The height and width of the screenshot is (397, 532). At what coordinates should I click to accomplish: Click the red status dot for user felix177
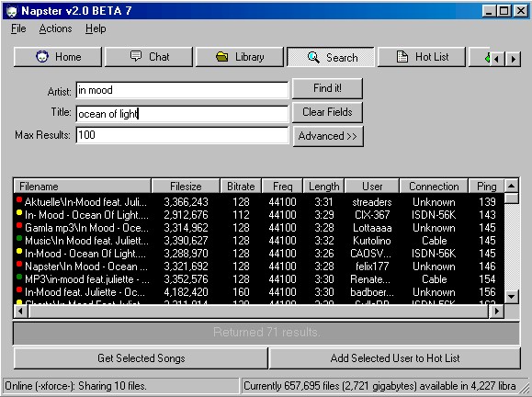pyautogui.click(x=19, y=264)
